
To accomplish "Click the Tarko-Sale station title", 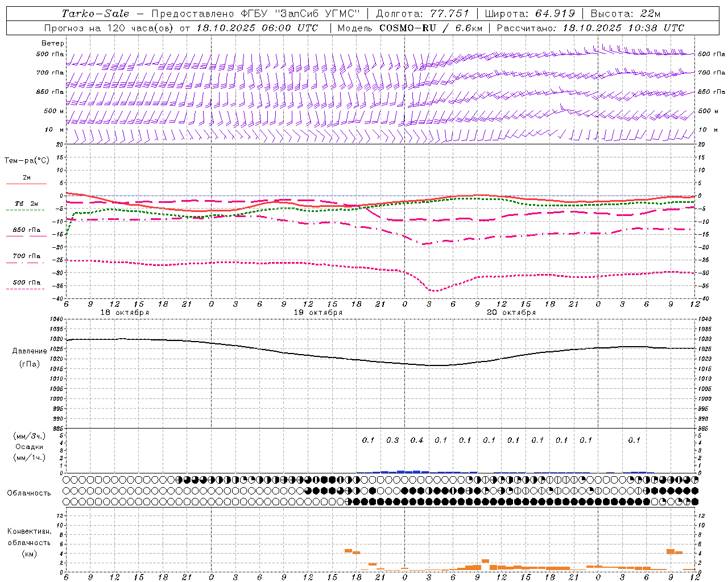I will [95, 14].
